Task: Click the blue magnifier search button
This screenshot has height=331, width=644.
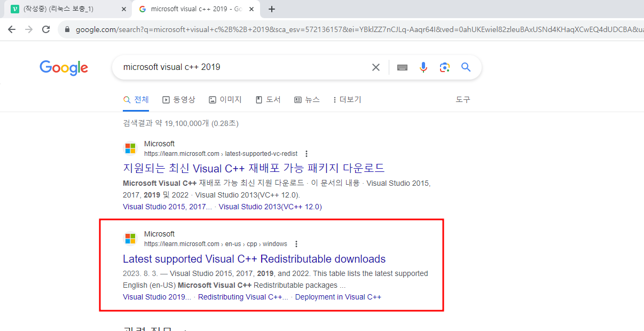Action: [x=466, y=67]
